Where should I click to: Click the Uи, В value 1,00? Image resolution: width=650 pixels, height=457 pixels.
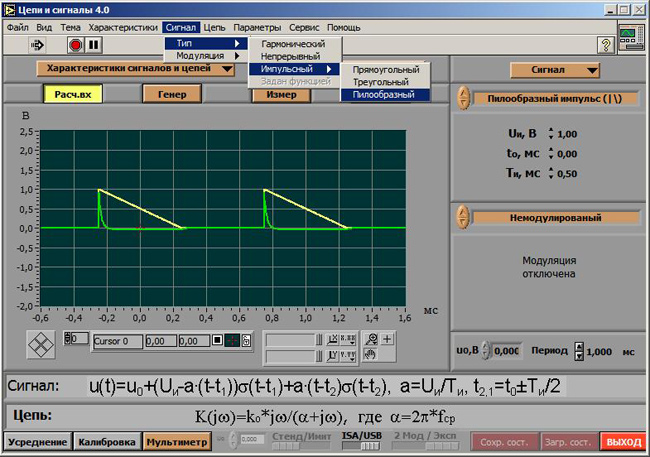[x=567, y=134]
